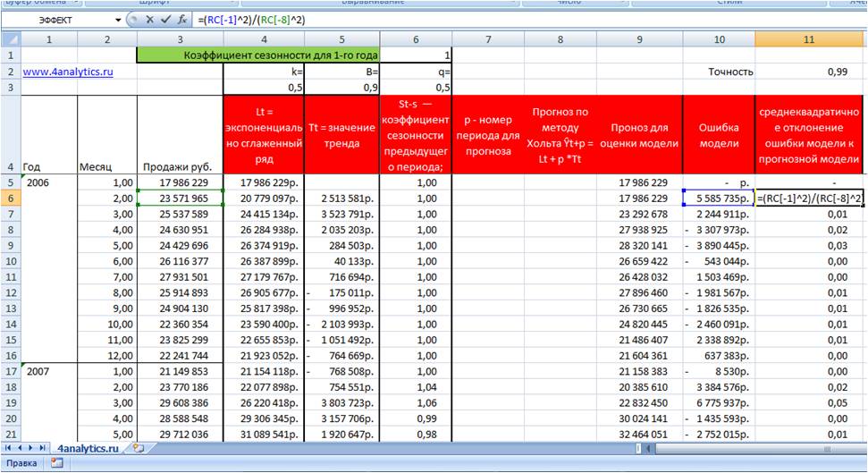Go to the previous sheet using navigation arrow
The width and height of the screenshot is (868, 473).
20,448
